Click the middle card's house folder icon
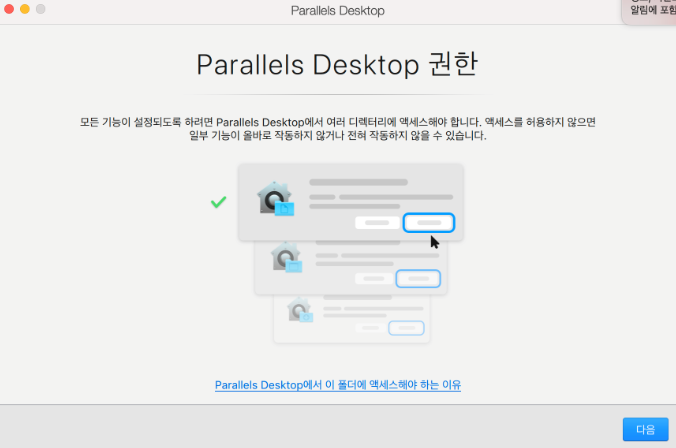 [286, 257]
